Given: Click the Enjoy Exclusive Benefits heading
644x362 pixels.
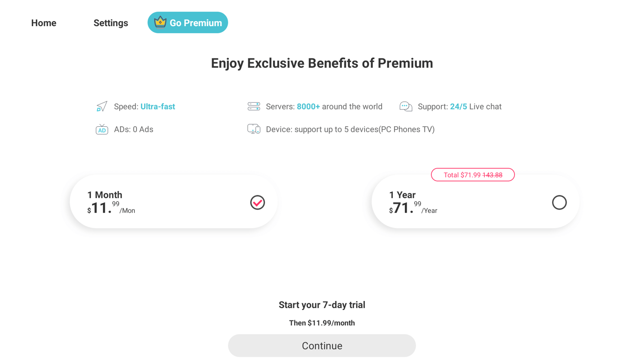Looking at the screenshot, I should tap(322, 63).
